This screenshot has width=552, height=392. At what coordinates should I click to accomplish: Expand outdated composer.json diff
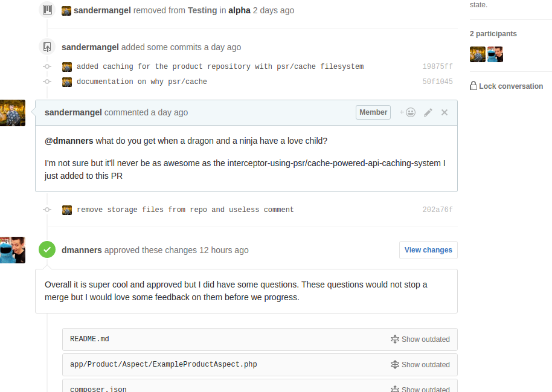coord(420,388)
